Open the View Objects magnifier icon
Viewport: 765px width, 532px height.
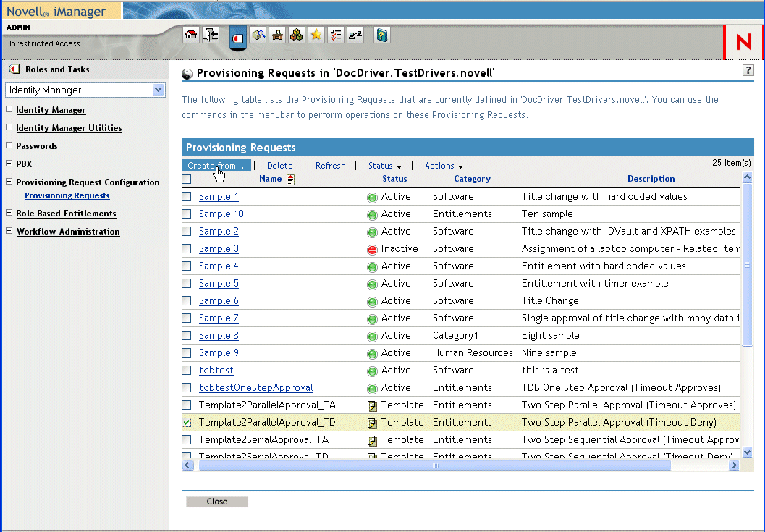[258, 35]
